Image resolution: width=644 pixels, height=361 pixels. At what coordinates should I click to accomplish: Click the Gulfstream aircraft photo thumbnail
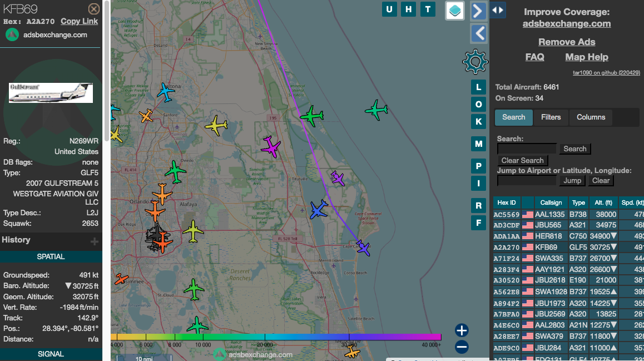51,92
